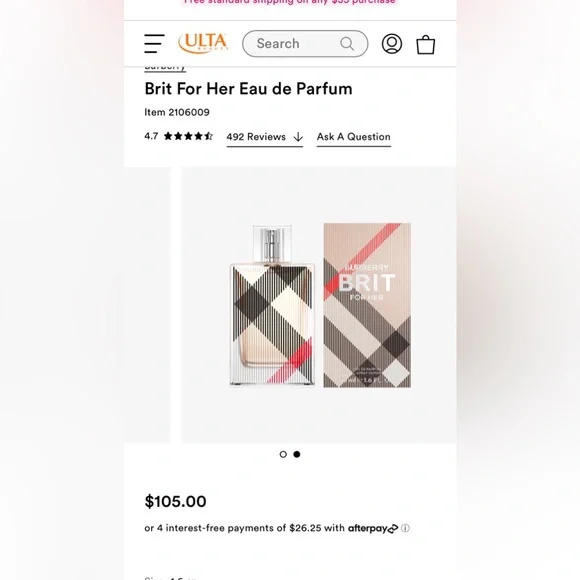Click the Brit For Her box image
The width and height of the screenshot is (580, 580).
[x=367, y=305]
